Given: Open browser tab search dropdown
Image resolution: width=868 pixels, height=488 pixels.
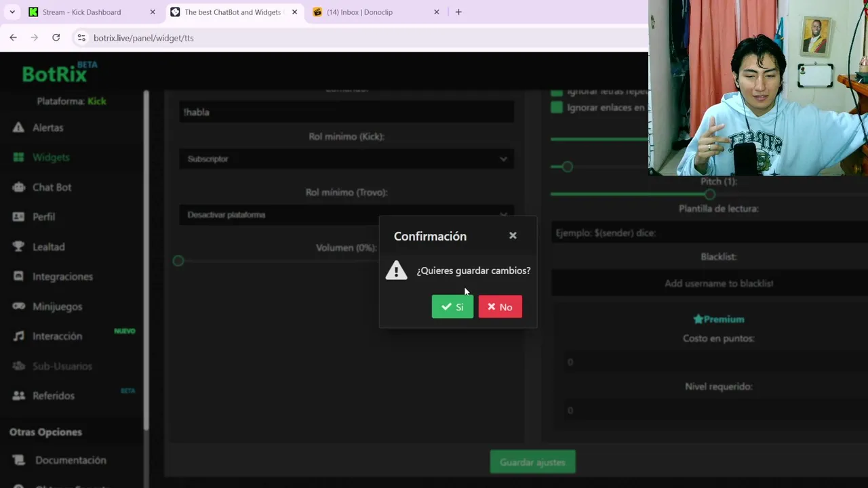Looking at the screenshot, I should point(12,12).
